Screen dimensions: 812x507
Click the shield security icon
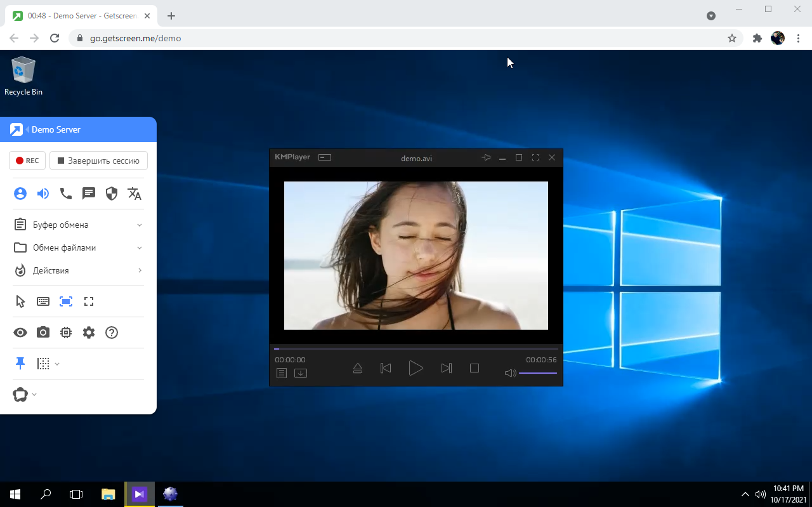[x=112, y=194]
